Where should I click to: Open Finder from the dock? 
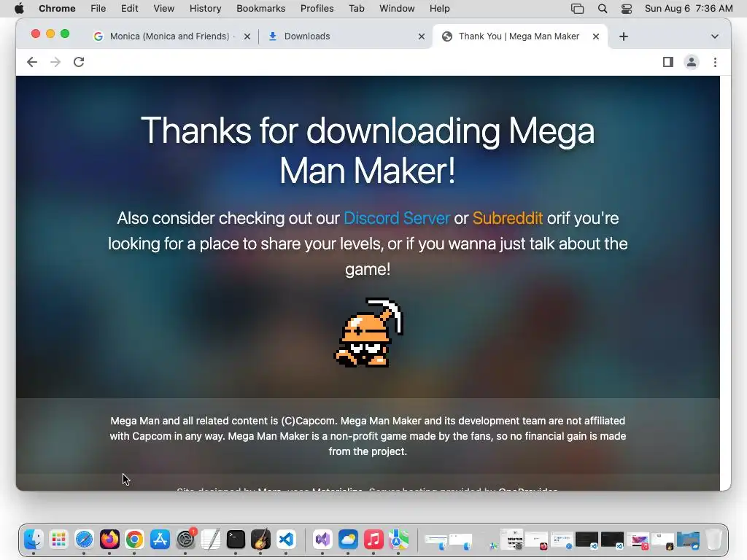click(x=34, y=540)
